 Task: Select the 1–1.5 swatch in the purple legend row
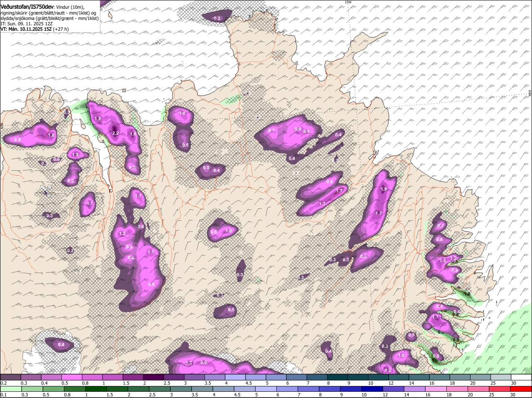pos(113,377)
